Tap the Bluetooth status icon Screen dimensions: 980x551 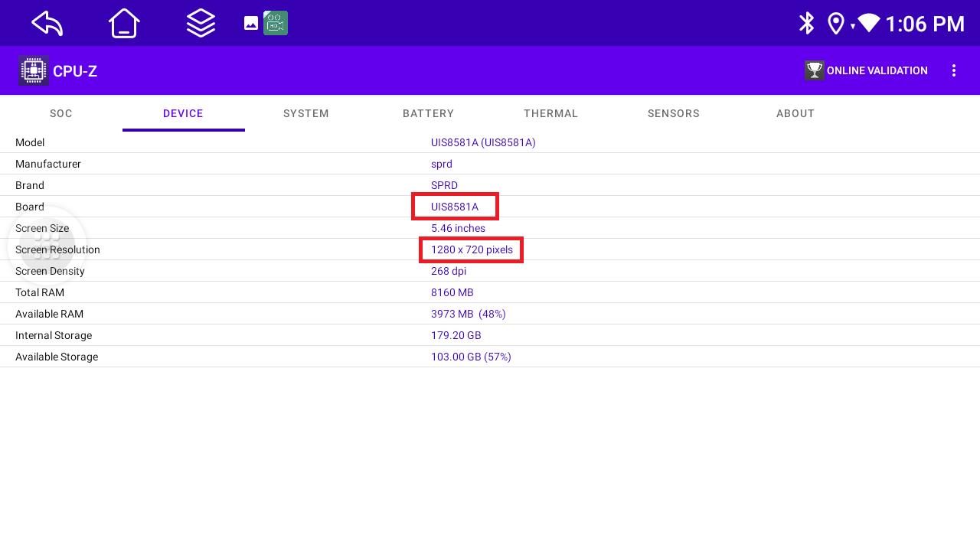[806, 23]
